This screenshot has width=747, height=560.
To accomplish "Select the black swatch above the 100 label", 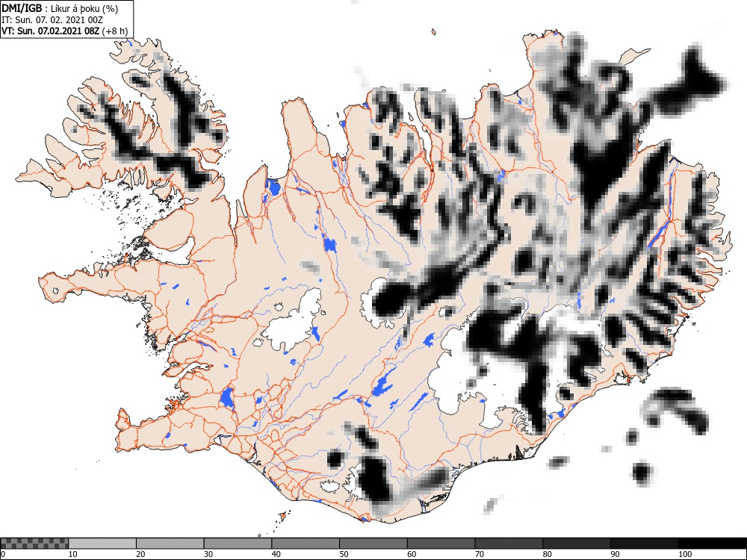I will click(x=712, y=544).
